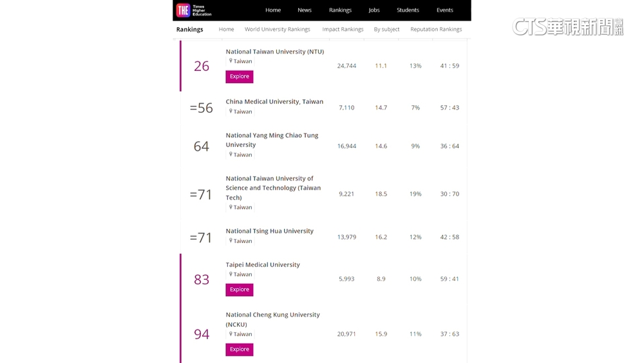644x363 pixels.
Task: Select the By subject tab
Action: [x=386, y=30]
